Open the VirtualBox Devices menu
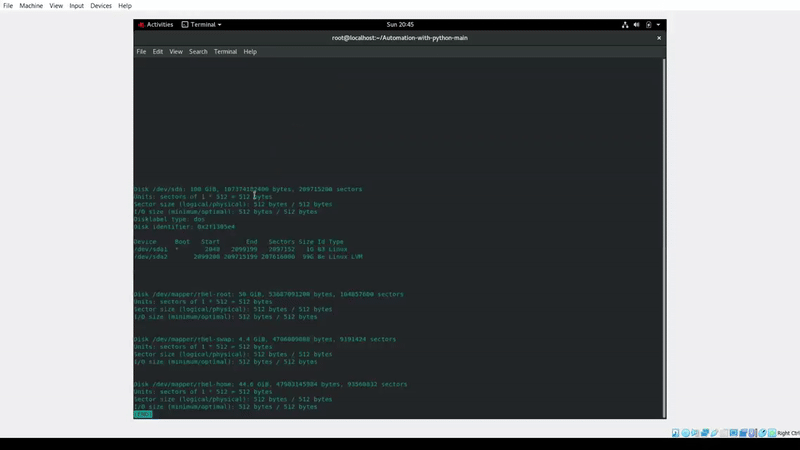This screenshot has width=800, height=450. (101, 6)
